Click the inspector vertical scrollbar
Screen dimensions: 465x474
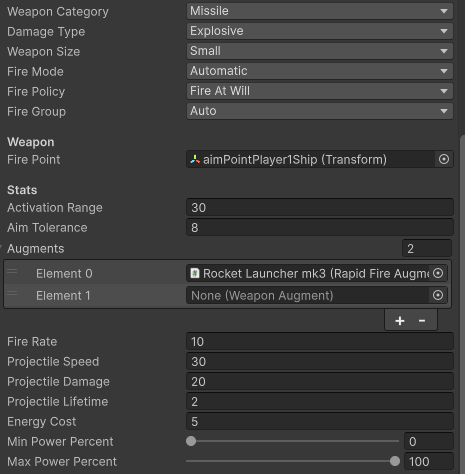pos(462,303)
